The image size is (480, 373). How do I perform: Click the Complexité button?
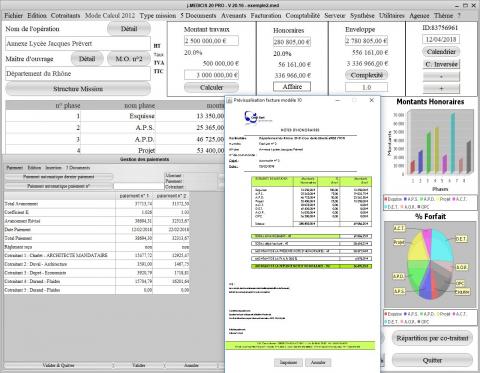(x=366, y=75)
